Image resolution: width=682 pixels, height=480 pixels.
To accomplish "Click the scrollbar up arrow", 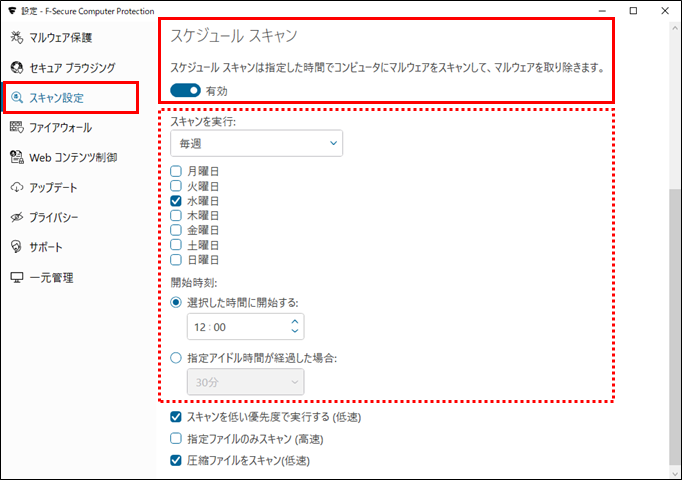I will pos(675,27).
